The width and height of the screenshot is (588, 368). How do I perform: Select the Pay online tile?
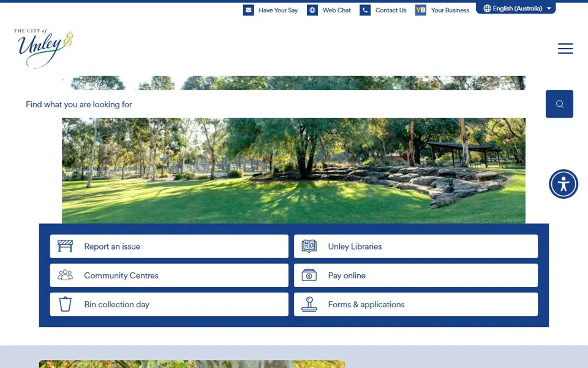point(416,275)
